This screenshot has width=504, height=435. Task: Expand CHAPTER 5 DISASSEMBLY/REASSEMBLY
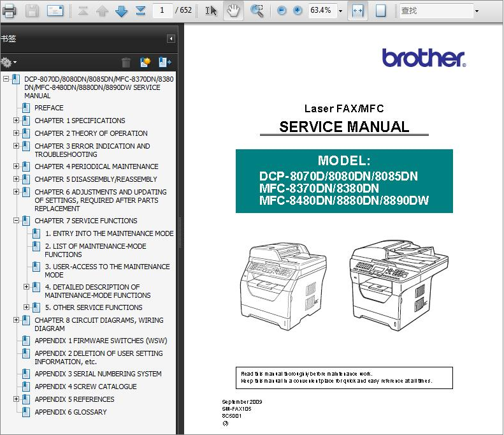coord(16,179)
